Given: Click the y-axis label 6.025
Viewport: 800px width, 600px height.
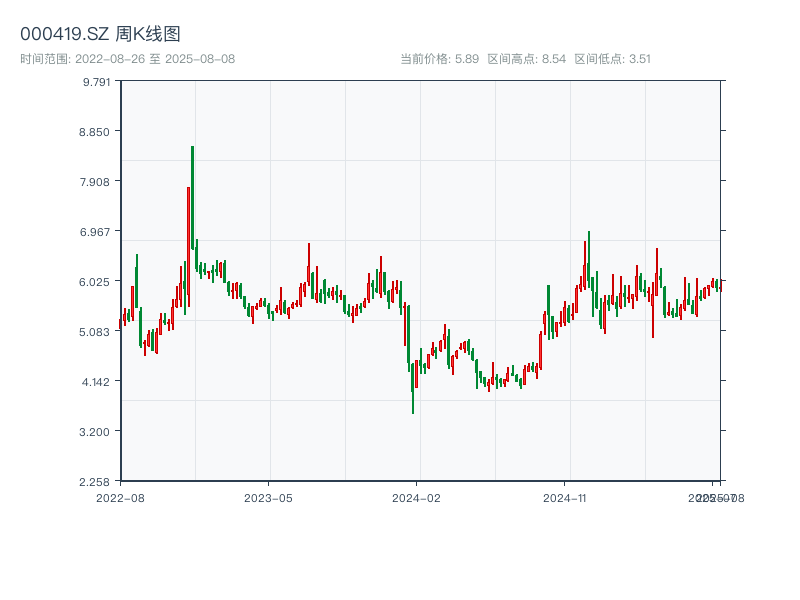Looking at the screenshot, I should click(94, 282).
